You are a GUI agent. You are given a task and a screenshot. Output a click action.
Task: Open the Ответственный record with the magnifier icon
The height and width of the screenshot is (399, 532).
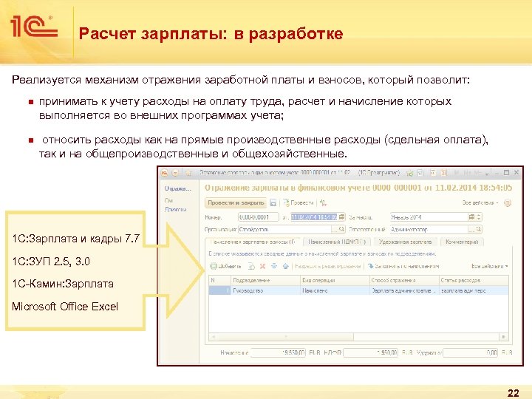pyautogui.click(x=478, y=230)
